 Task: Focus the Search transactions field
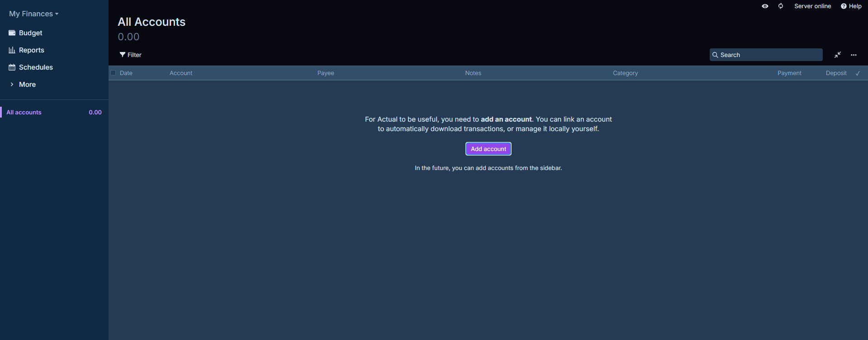pyautogui.click(x=766, y=55)
